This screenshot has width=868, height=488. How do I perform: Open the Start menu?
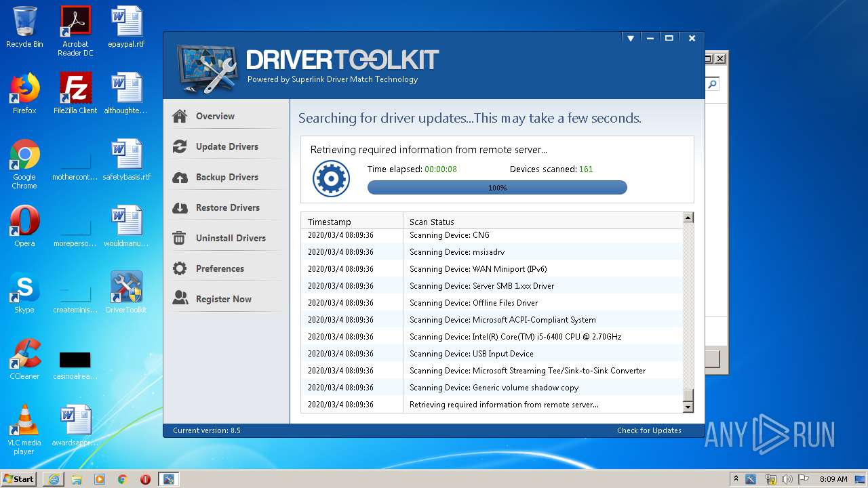pos(19,479)
